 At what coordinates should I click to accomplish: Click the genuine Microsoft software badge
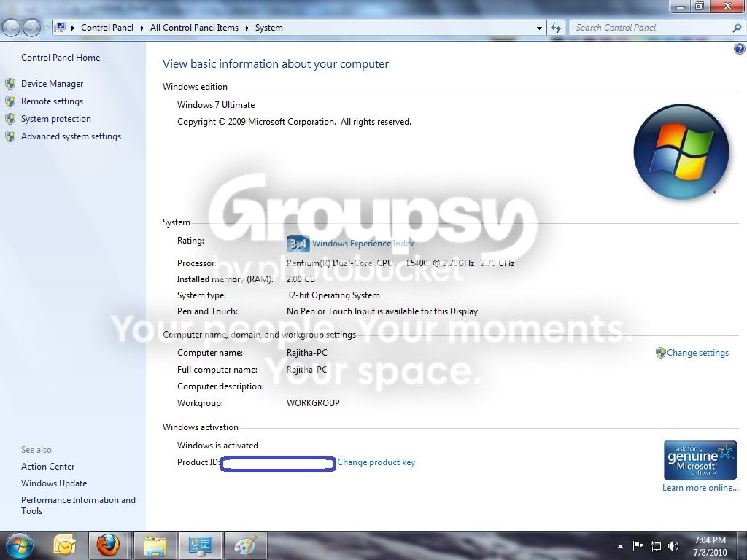click(x=700, y=460)
